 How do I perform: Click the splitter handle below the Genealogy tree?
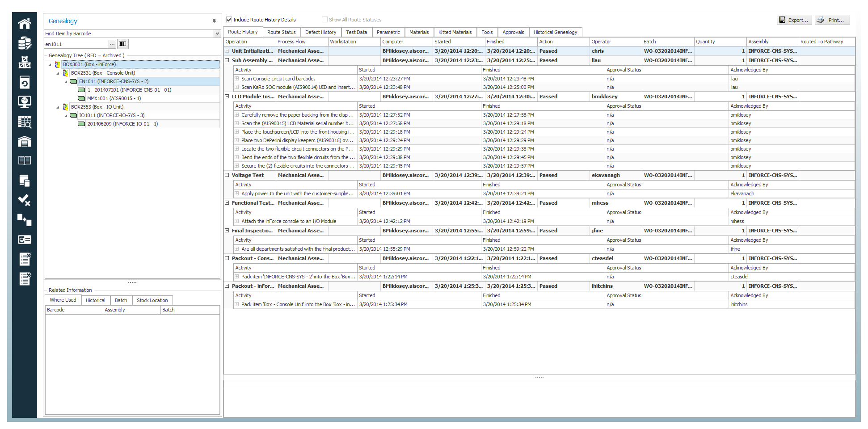pos(132,282)
